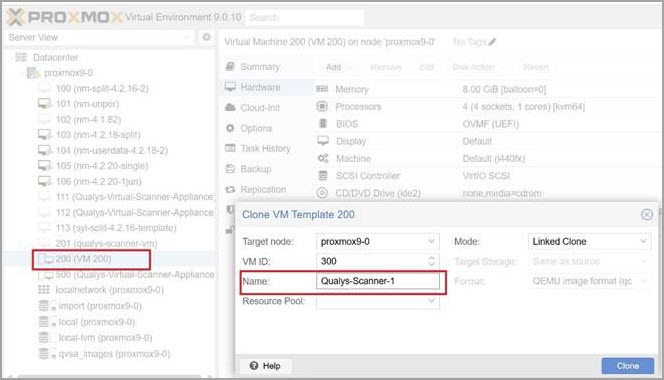Viewport: 664px width, 380px height.
Task: Click the SCSI Controller icon
Action: click(323, 175)
